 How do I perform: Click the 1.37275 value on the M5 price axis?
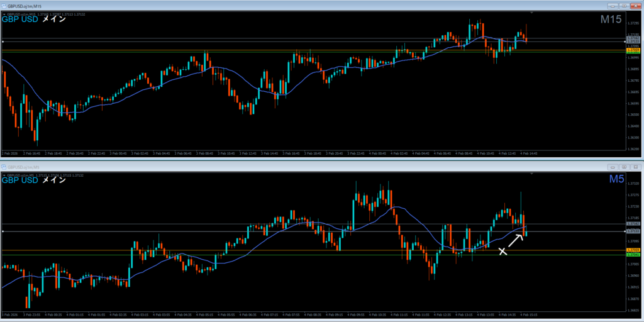[x=633, y=196]
